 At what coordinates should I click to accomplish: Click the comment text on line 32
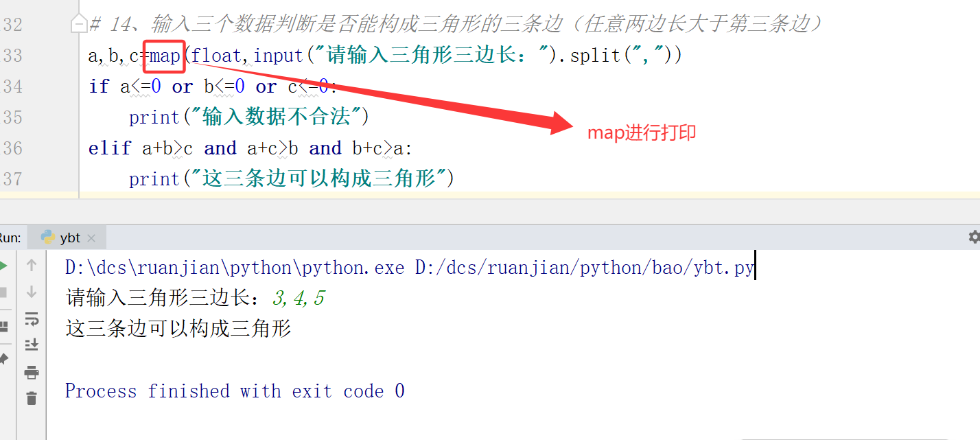coord(456,25)
